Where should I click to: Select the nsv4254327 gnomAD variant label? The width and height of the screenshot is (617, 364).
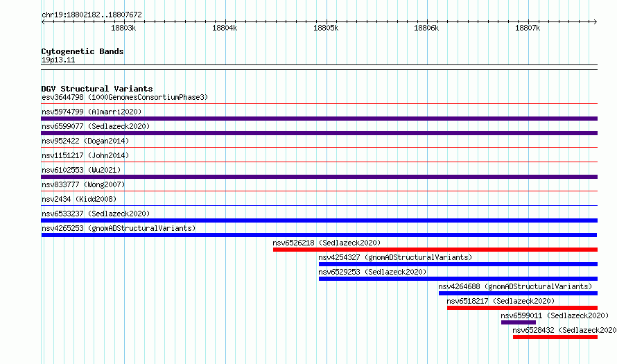[395, 257]
